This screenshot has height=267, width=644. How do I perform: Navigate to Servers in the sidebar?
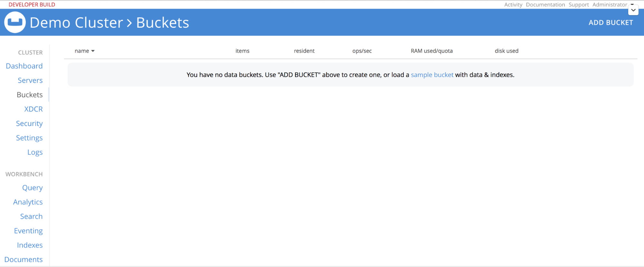pos(30,80)
